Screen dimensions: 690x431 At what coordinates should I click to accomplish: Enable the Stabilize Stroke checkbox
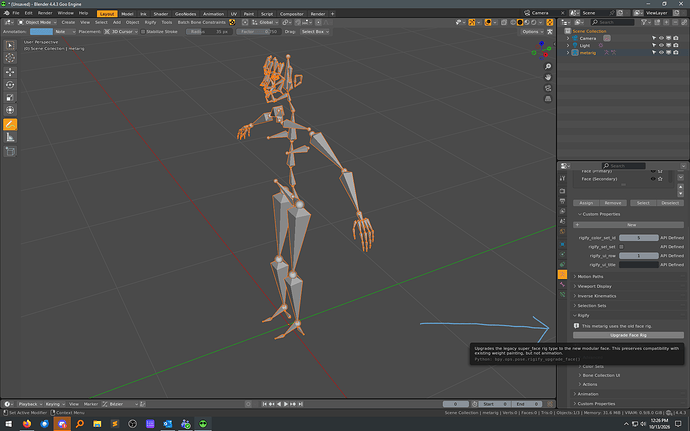point(143,32)
